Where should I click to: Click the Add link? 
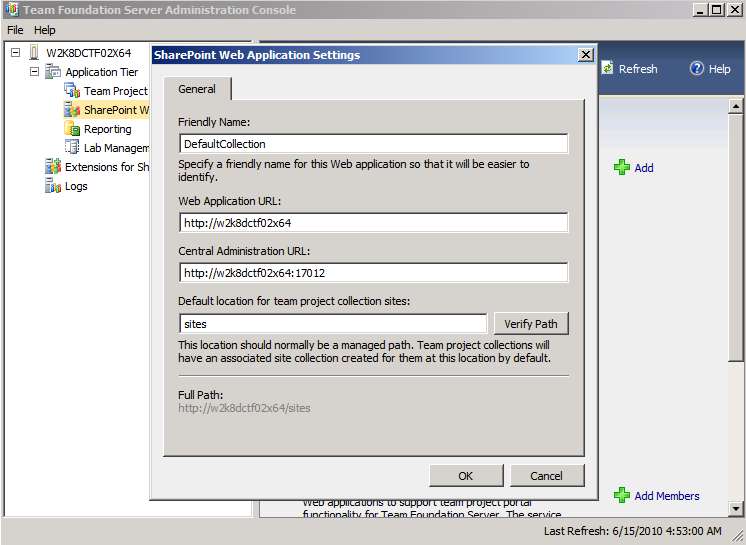click(x=644, y=168)
